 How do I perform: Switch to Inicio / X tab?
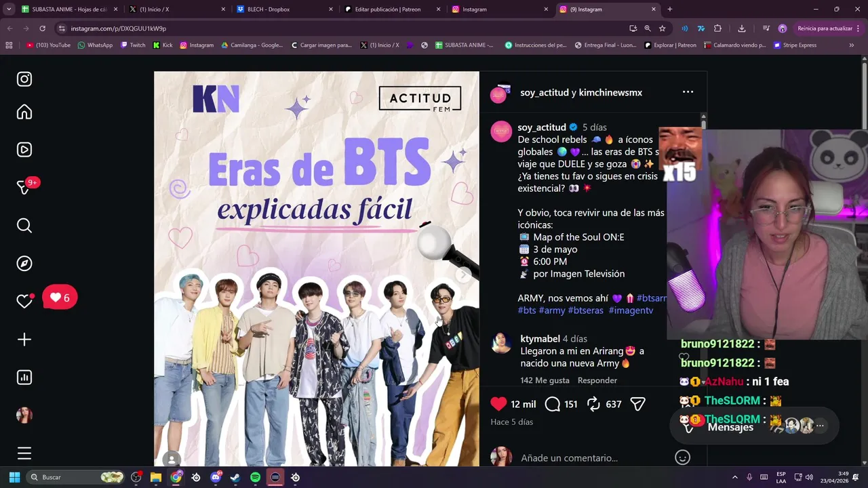[x=176, y=9]
